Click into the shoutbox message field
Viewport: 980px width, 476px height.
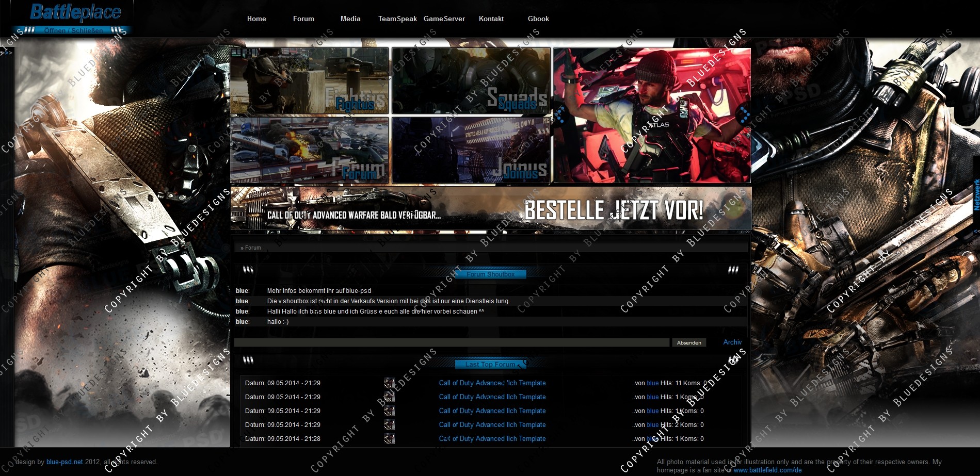pos(452,342)
